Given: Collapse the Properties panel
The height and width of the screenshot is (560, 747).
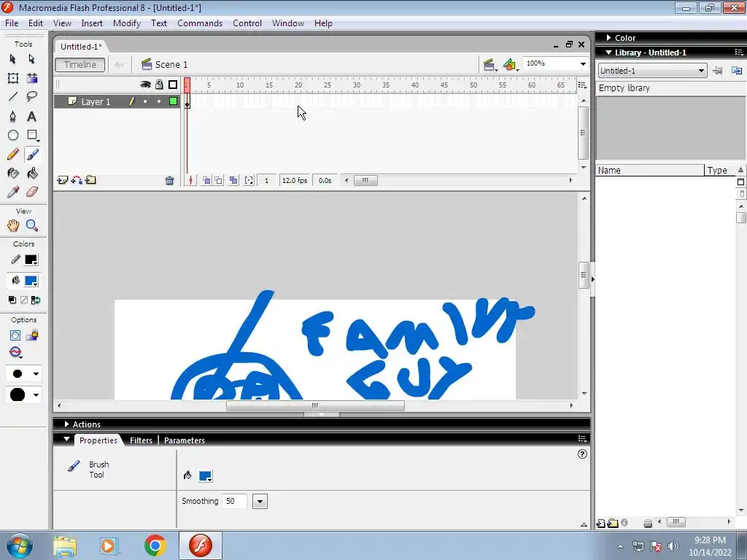Looking at the screenshot, I should 66,439.
